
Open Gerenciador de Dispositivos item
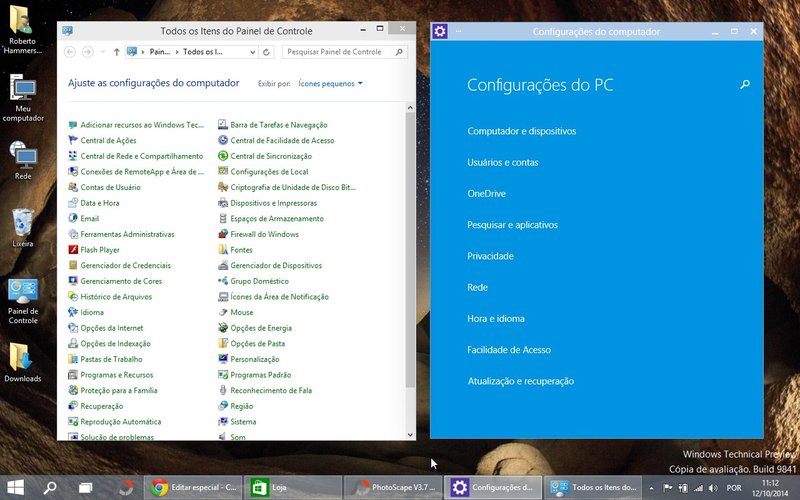tap(276, 265)
